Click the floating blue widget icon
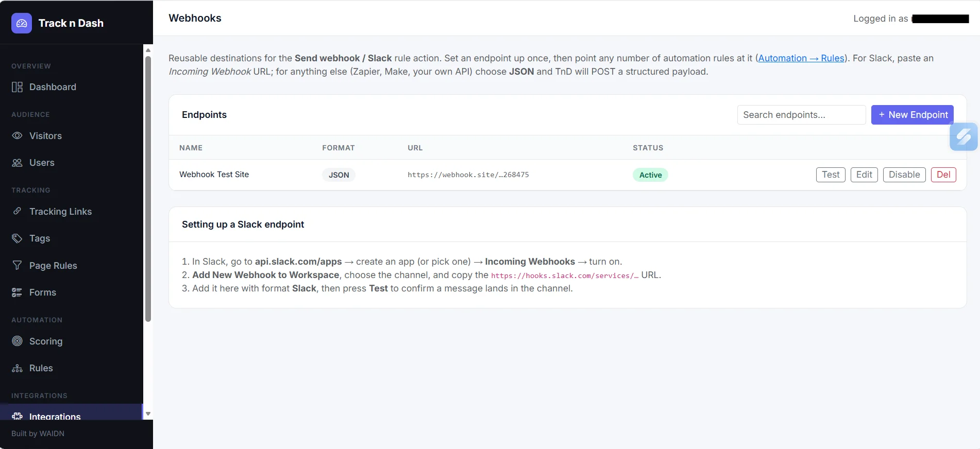This screenshot has width=980, height=449. pyautogui.click(x=964, y=137)
